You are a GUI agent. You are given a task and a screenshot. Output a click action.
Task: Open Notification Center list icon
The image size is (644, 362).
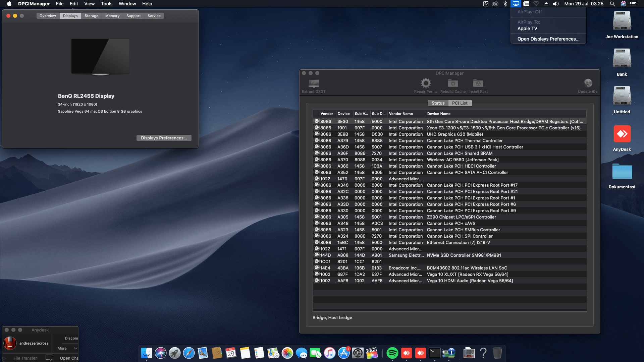point(633,4)
